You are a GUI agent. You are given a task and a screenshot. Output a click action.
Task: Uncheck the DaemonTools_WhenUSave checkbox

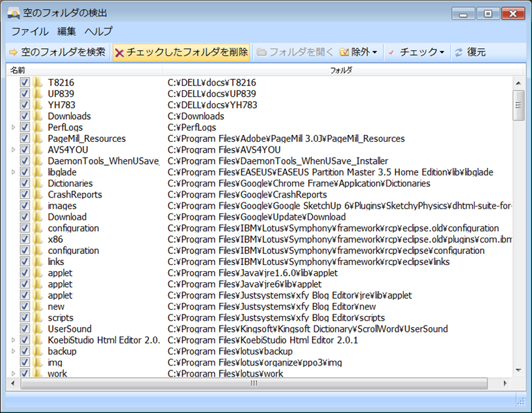25,160
